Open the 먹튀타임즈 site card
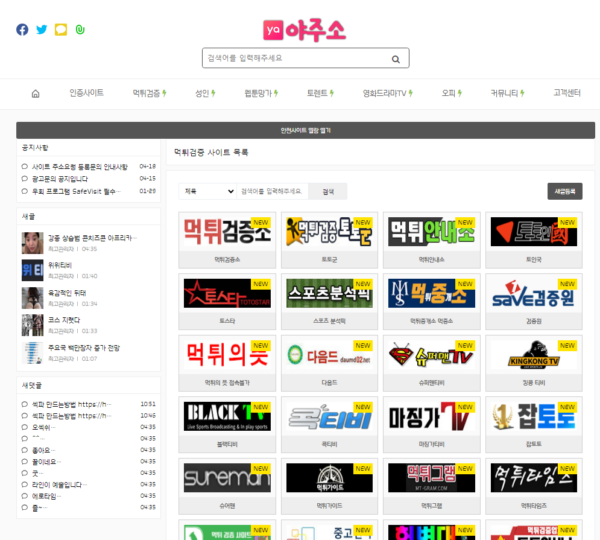The height and width of the screenshot is (540, 600). point(534,486)
